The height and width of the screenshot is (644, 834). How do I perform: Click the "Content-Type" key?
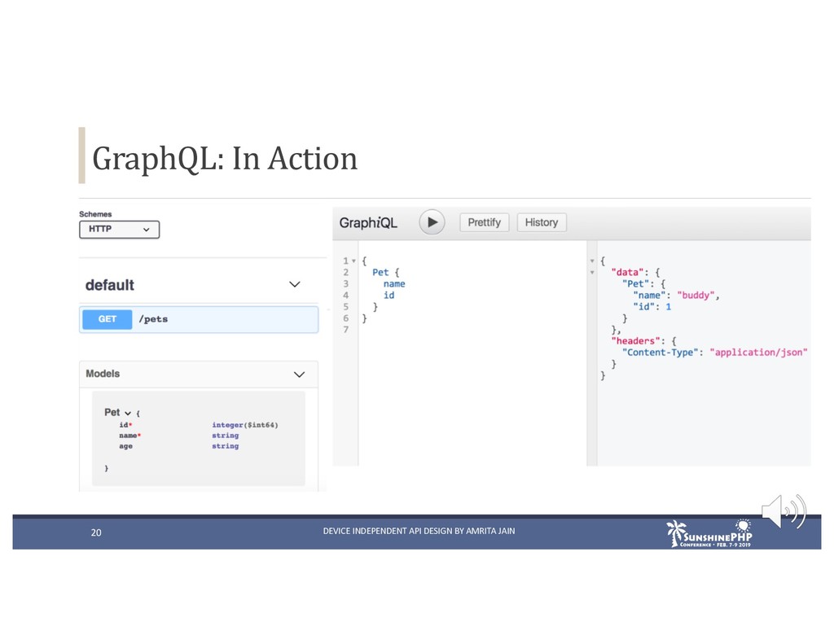(x=660, y=352)
